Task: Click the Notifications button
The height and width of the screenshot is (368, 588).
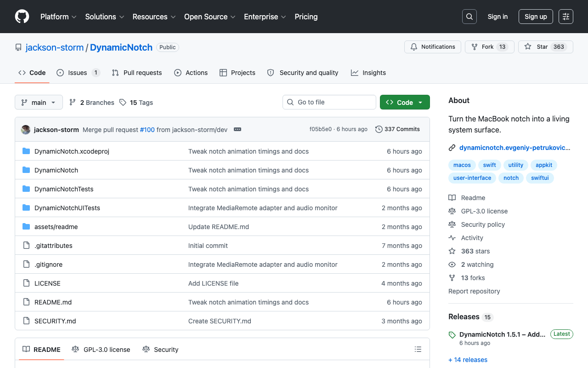Action: pyautogui.click(x=433, y=47)
